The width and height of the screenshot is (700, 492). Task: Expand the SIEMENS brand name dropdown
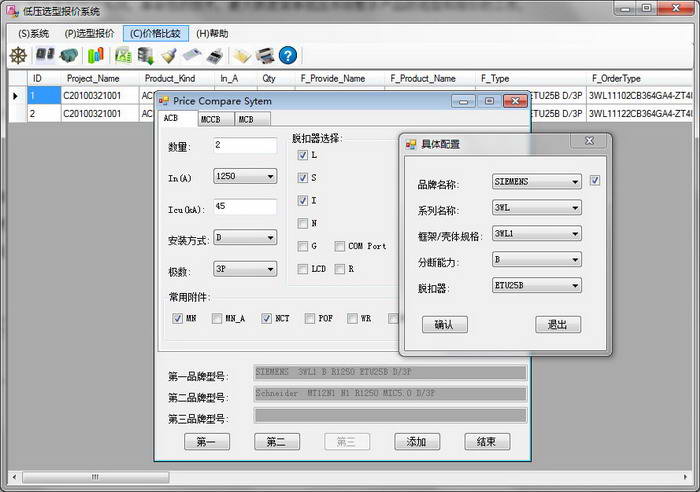click(x=537, y=182)
